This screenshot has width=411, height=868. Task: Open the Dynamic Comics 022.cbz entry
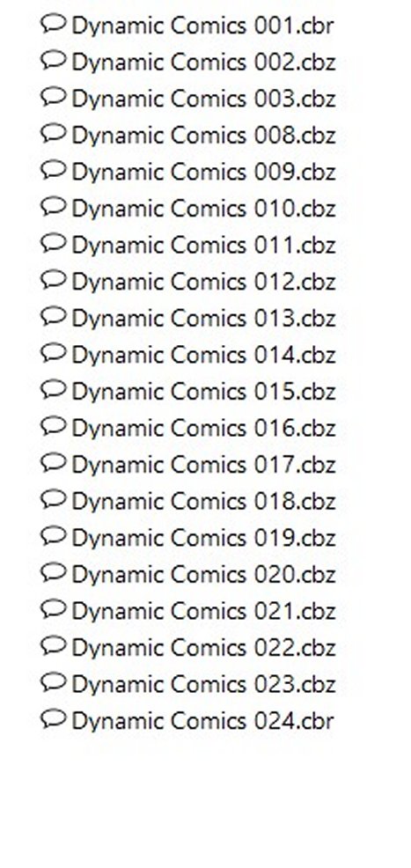click(203, 648)
